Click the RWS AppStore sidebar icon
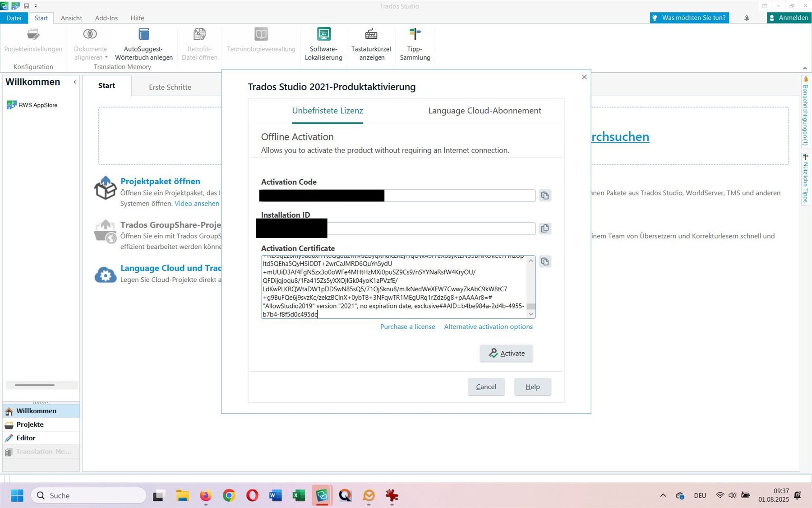 (x=11, y=104)
